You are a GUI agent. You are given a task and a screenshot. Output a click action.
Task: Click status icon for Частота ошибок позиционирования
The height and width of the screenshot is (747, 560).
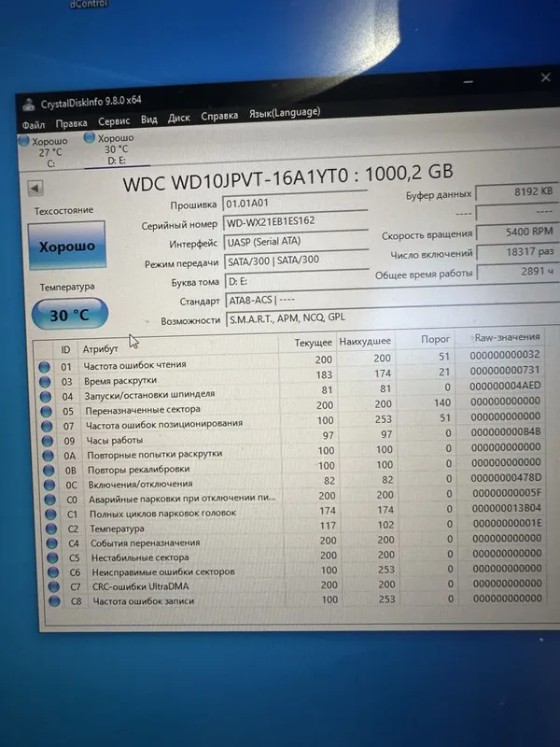click(47, 426)
